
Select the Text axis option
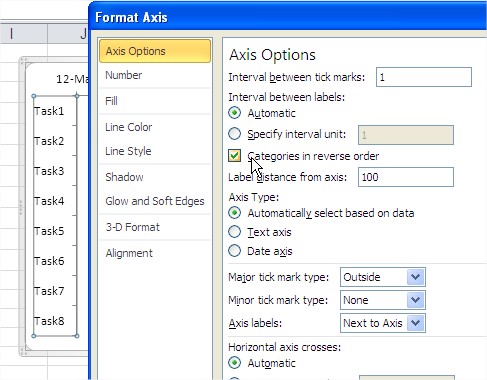pos(235,232)
